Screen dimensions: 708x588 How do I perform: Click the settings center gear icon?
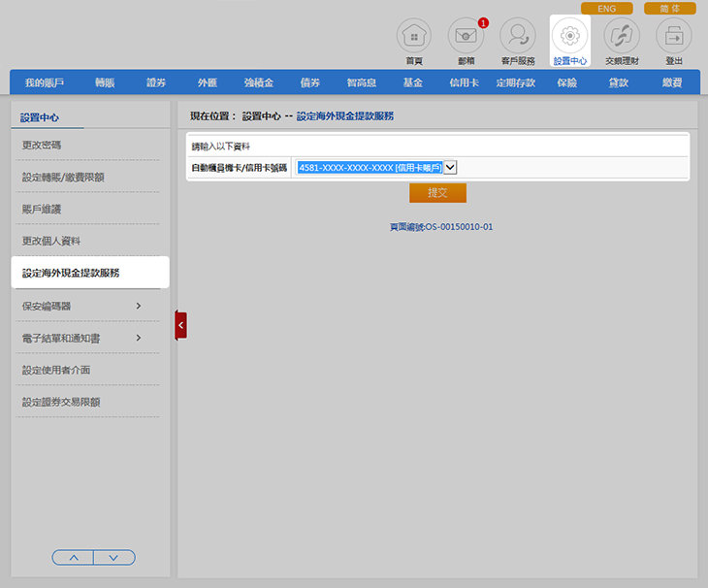click(569, 37)
